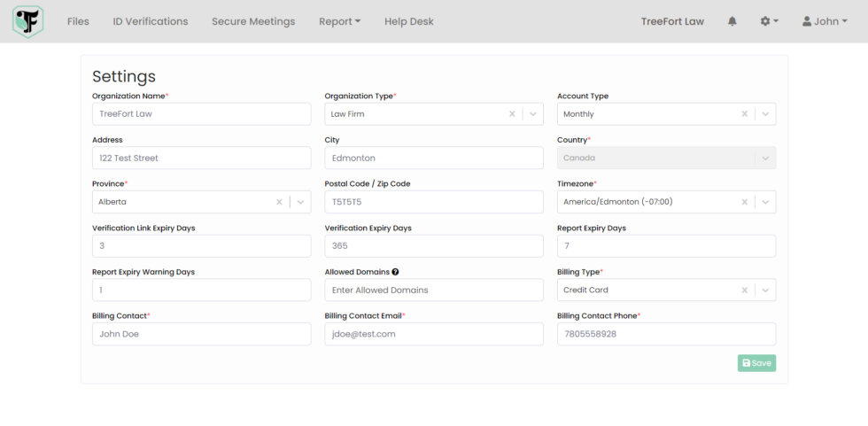Viewport: 868px width, 426px height.
Task: Click the Help Desk link
Action: pyautogui.click(x=408, y=21)
